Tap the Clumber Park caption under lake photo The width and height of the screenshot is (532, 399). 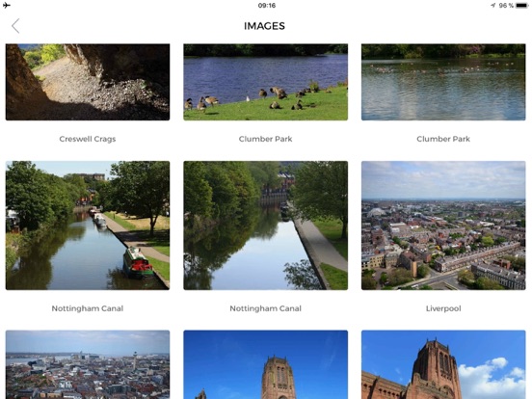coord(443,139)
